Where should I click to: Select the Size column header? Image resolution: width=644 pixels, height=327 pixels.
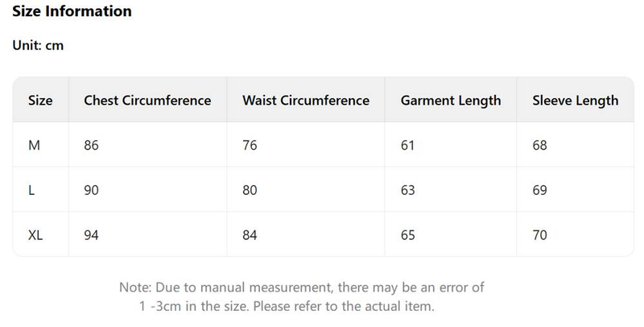(40, 101)
